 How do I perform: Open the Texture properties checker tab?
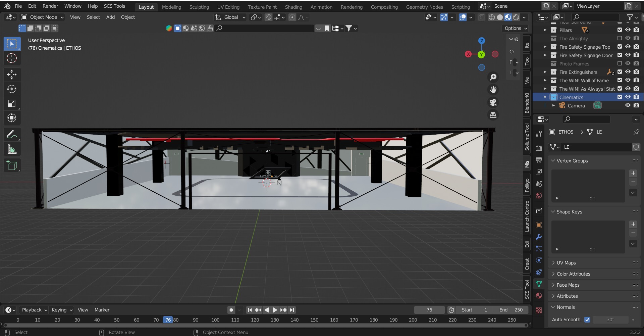(539, 310)
